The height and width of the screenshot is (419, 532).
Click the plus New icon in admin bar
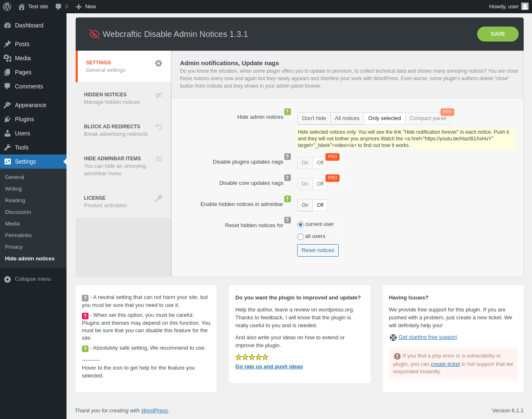[79, 7]
